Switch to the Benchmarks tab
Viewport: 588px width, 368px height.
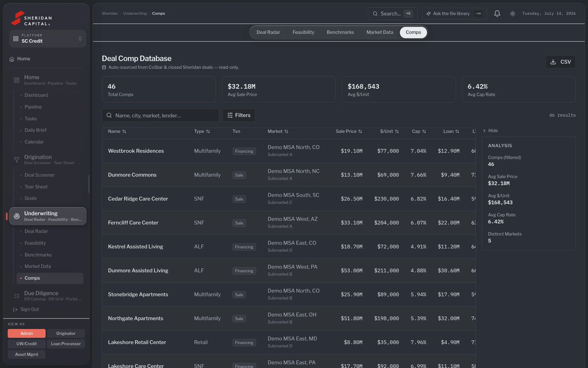tap(340, 32)
